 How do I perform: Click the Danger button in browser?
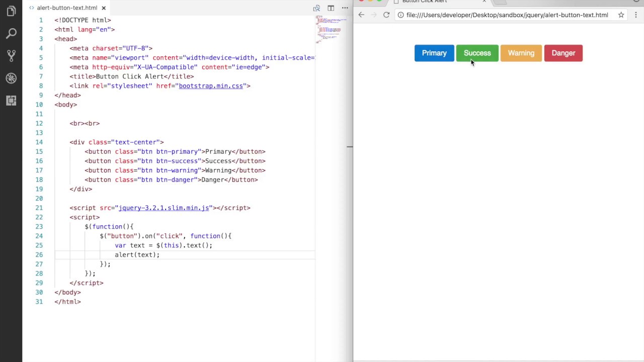(563, 53)
